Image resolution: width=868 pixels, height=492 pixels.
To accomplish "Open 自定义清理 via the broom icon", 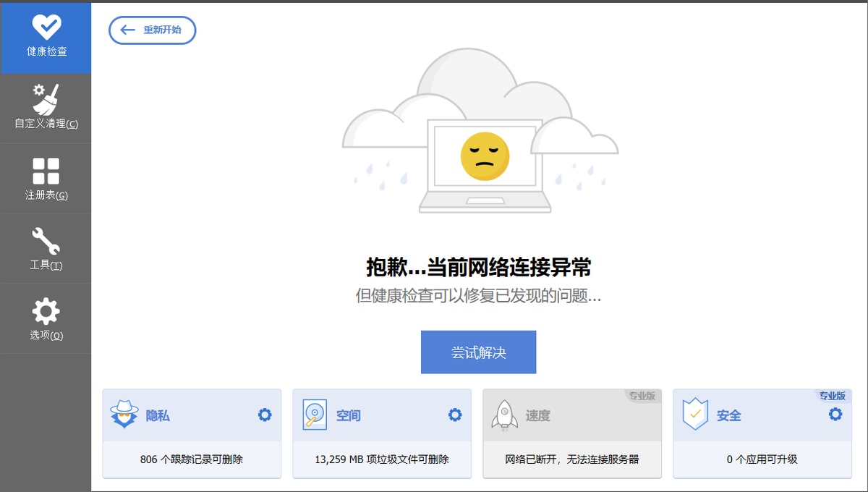I will (45, 98).
